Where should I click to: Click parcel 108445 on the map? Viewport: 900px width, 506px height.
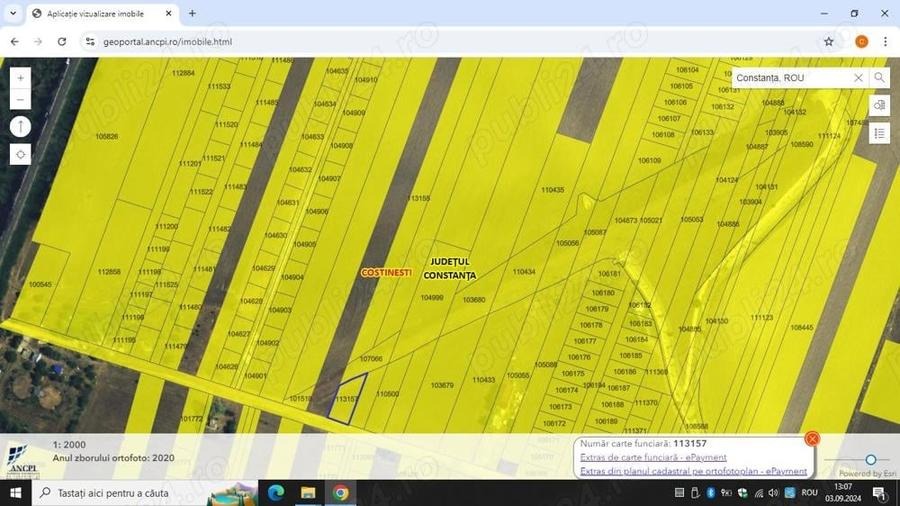pyautogui.click(x=802, y=328)
